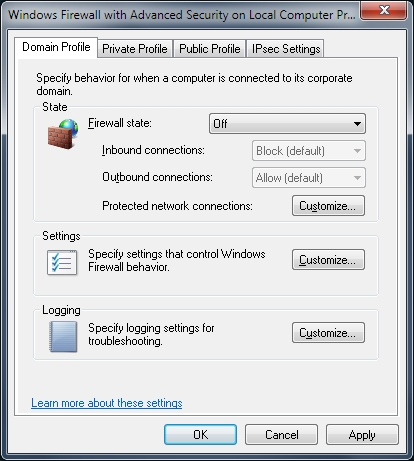Apply the firewall settings
Screen dimensions: 414x461
(362, 434)
